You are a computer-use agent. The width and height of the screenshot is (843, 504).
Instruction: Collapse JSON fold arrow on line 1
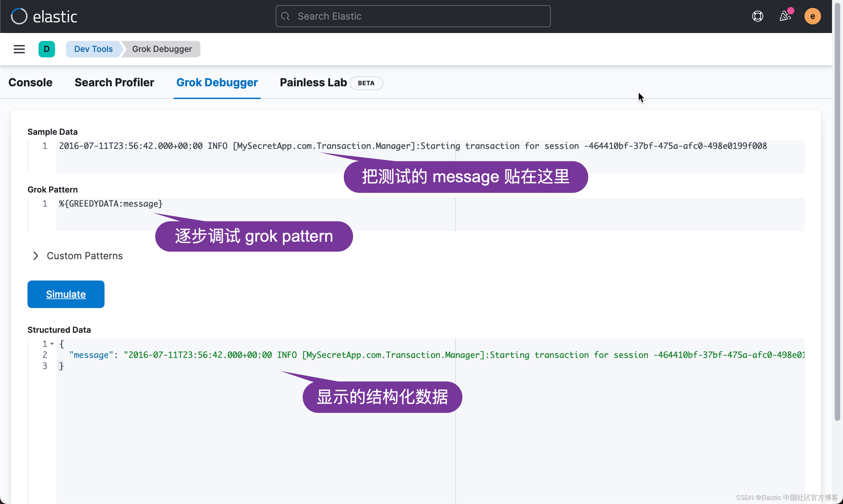[52, 344]
